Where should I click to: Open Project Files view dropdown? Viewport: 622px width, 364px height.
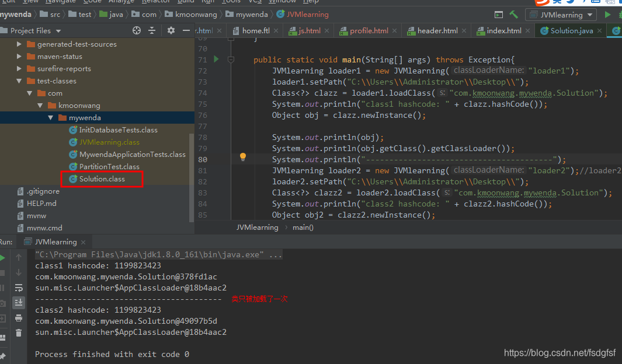click(58, 31)
